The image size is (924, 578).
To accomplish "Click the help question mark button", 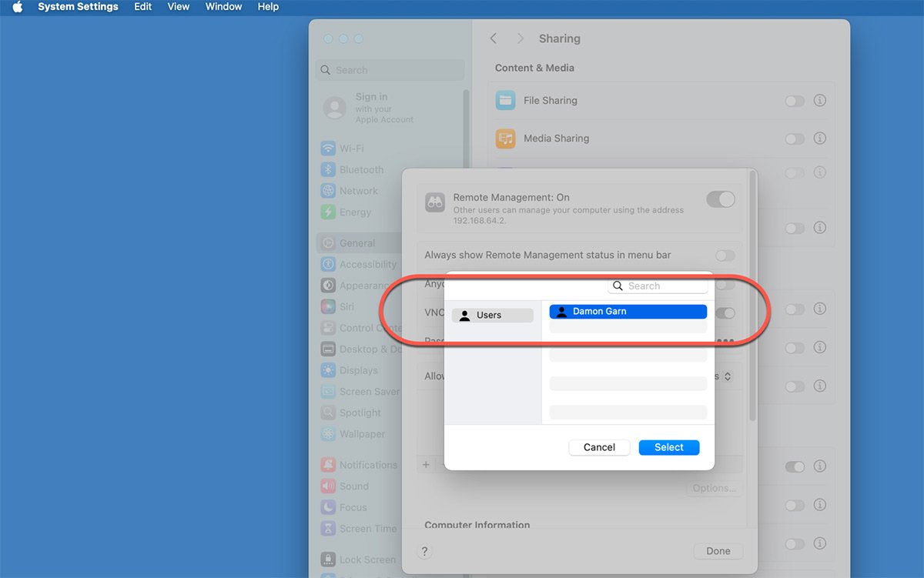I will pos(424,551).
